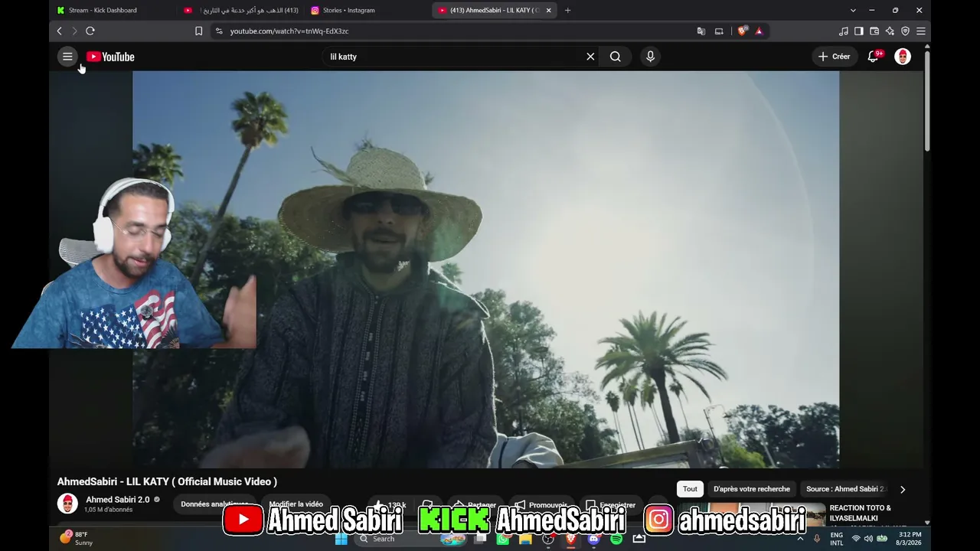Clear the YouTube search box text

590,57
